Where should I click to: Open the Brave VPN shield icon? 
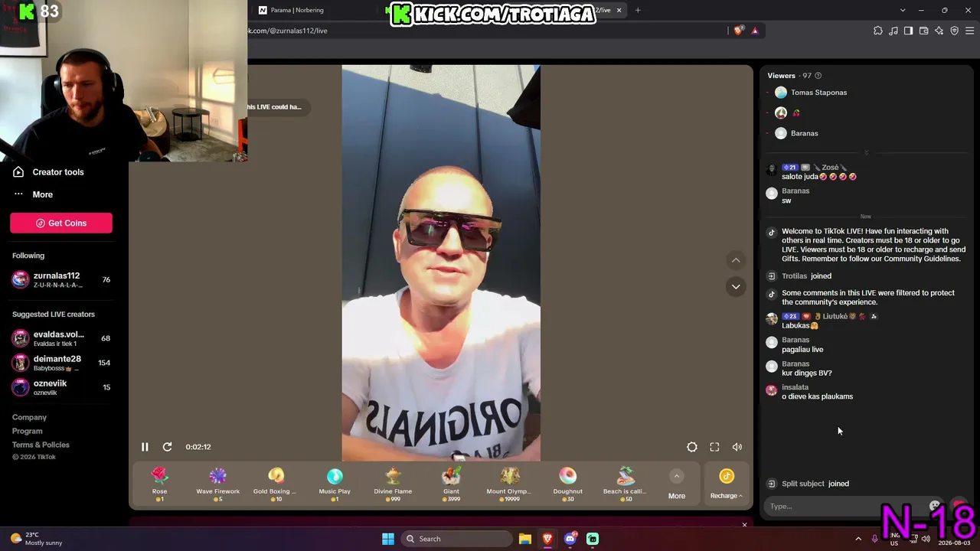pyautogui.click(x=954, y=31)
